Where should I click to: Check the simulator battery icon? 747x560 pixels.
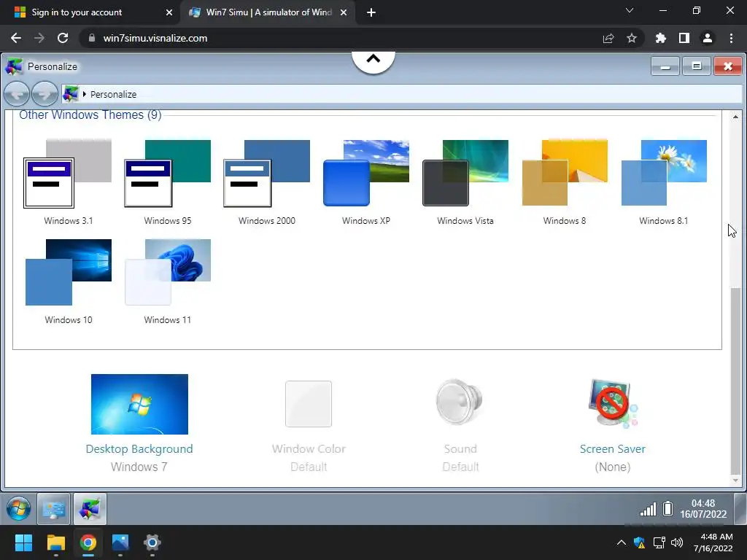(x=668, y=508)
